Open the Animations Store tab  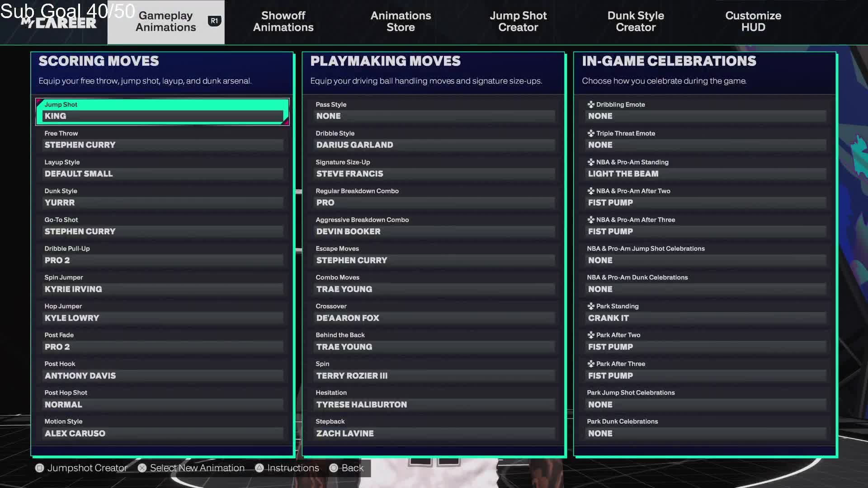pyautogui.click(x=401, y=22)
